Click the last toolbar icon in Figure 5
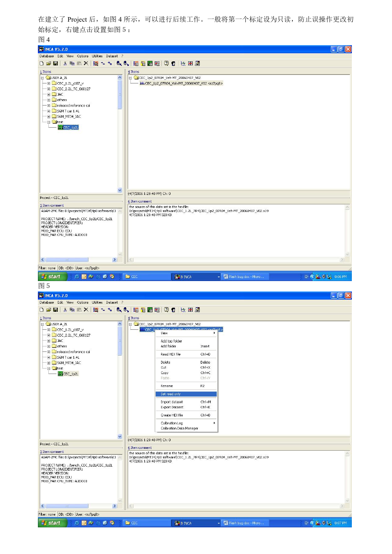This screenshot has height=554, width=392. pyautogui.click(x=197, y=309)
